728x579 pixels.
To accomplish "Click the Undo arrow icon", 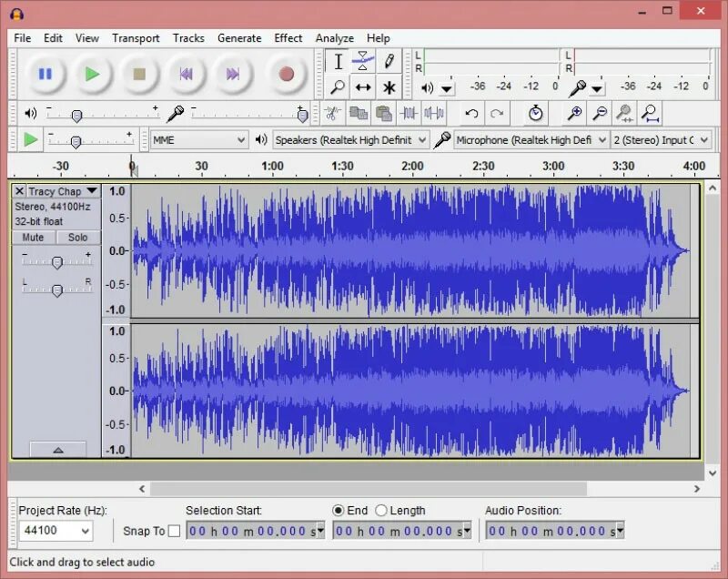I will coord(471,113).
